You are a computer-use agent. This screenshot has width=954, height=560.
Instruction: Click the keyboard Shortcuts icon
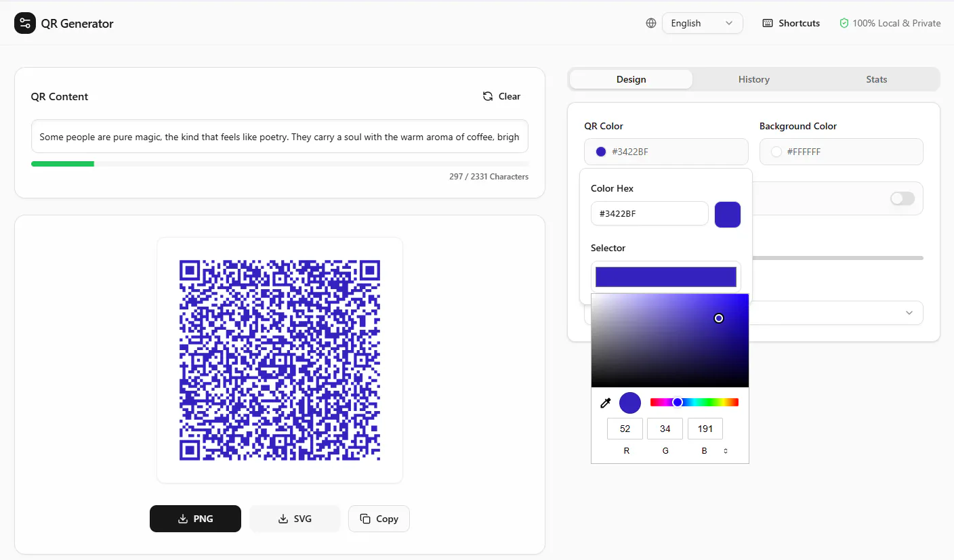pyautogui.click(x=768, y=23)
